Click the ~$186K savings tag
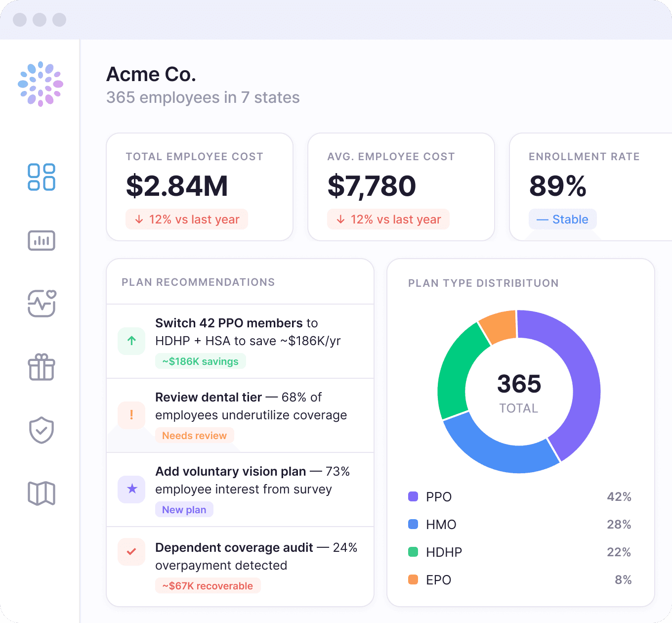Image resolution: width=672 pixels, height=623 pixels. coord(200,361)
